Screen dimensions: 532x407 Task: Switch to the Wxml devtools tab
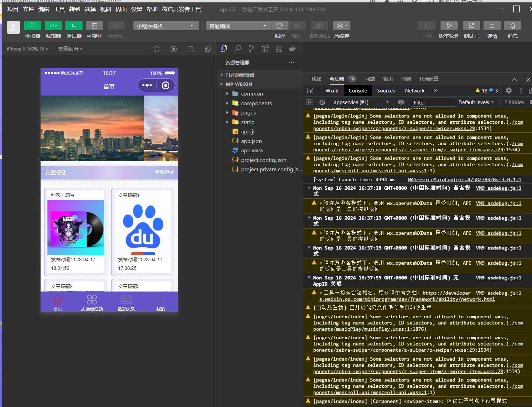[332, 90]
